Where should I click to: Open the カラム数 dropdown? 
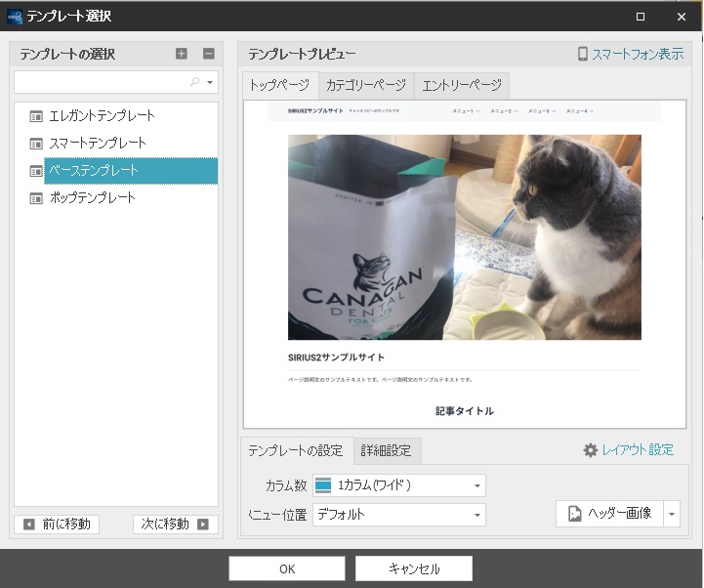tap(399, 485)
